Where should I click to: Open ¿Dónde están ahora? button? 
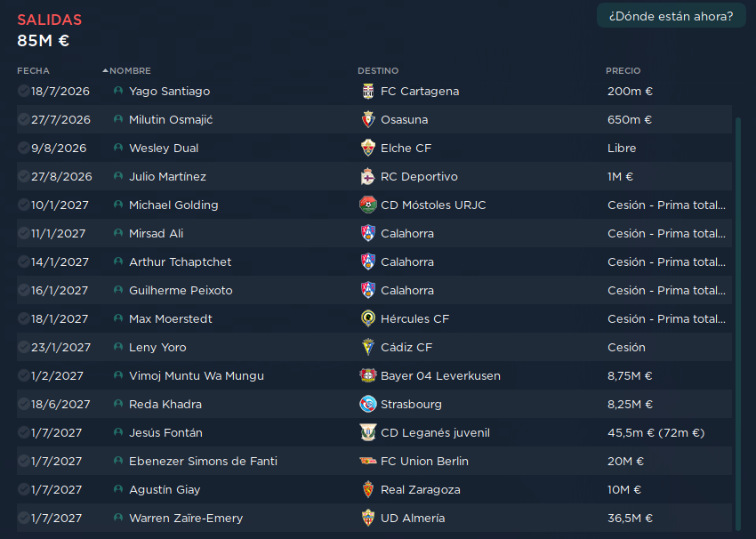pos(671,16)
